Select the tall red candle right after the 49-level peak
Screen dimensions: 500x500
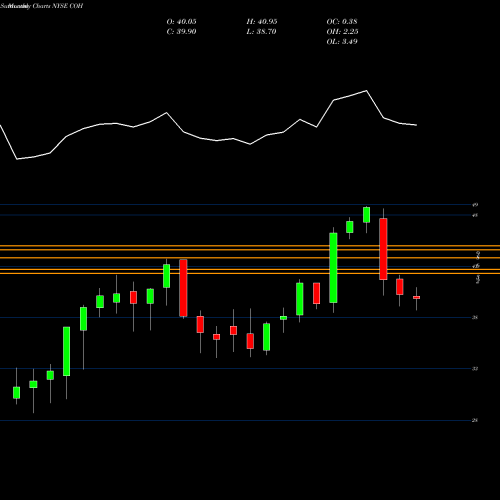[x=383, y=249]
